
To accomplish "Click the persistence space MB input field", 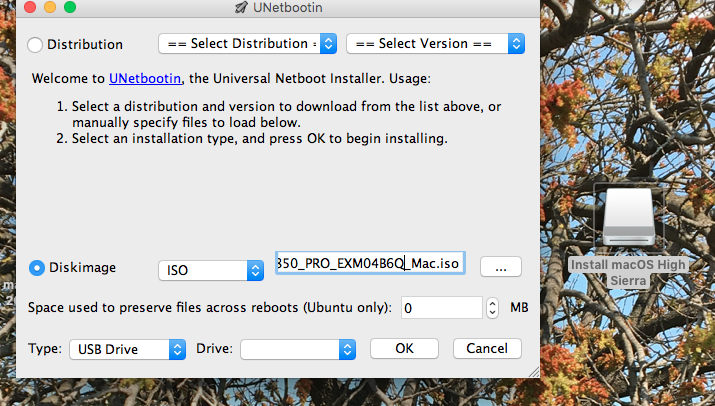I will coord(441,308).
